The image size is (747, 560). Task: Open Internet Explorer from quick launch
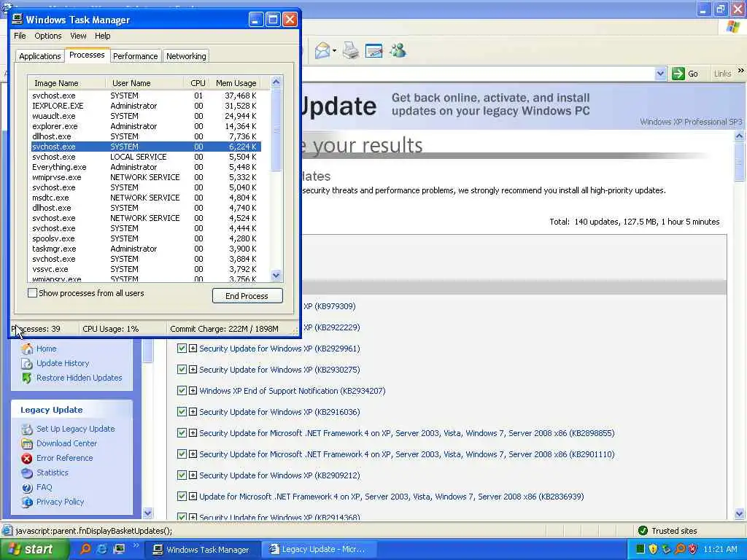pos(102,549)
